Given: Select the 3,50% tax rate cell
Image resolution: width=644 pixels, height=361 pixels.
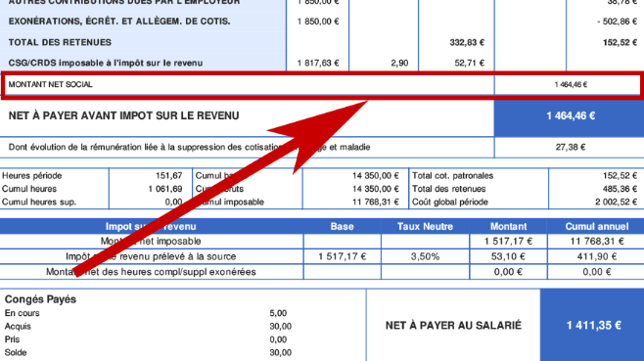Looking at the screenshot, I should pos(425,256).
